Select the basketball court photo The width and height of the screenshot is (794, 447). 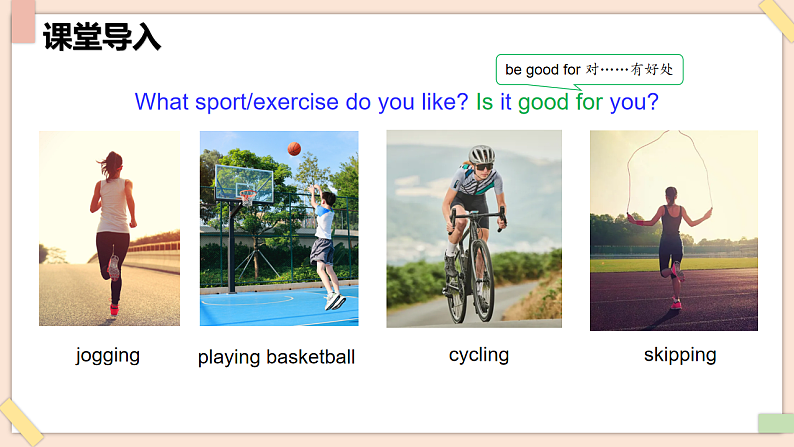278,228
